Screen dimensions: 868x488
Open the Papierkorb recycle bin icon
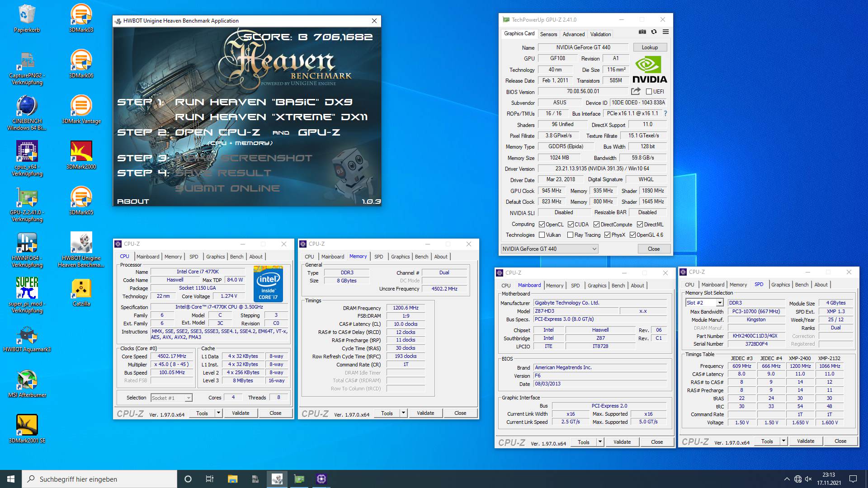coord(27,18)
